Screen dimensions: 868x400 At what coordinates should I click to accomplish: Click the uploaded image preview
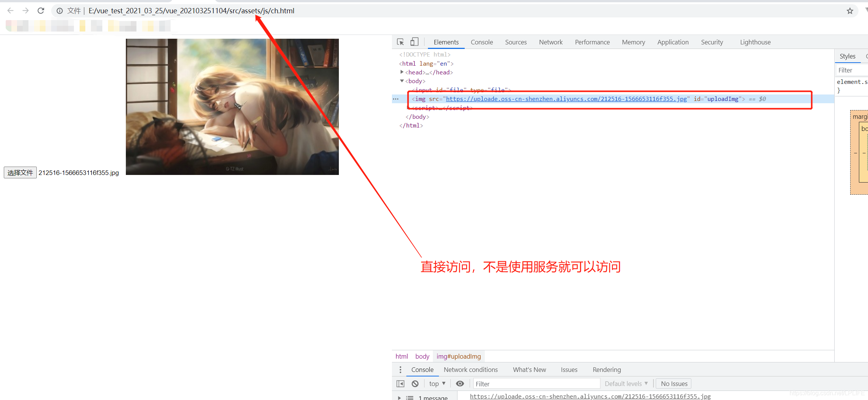(x=232, y=107)
